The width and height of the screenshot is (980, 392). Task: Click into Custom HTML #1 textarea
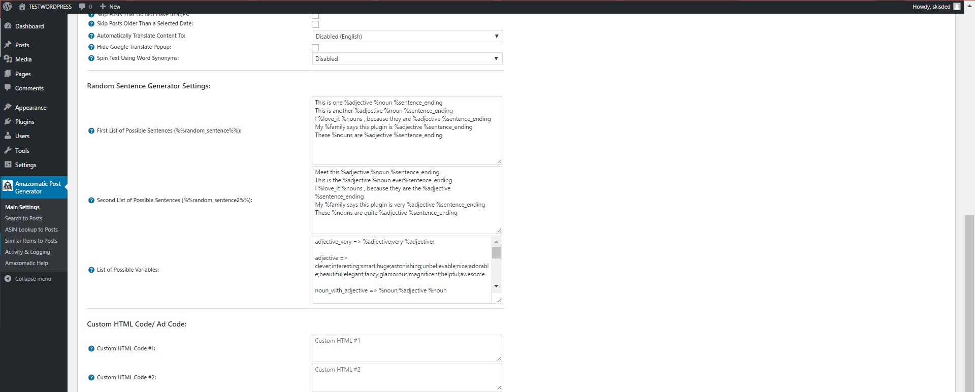(x=407, y=348)
